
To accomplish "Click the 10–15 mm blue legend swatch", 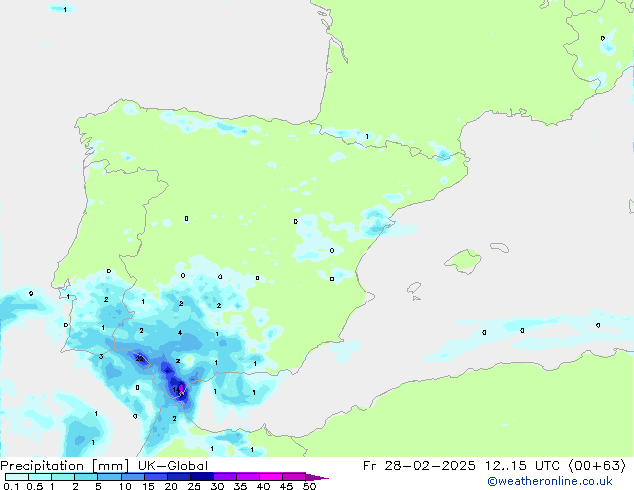I will click(x=132, y=477).
